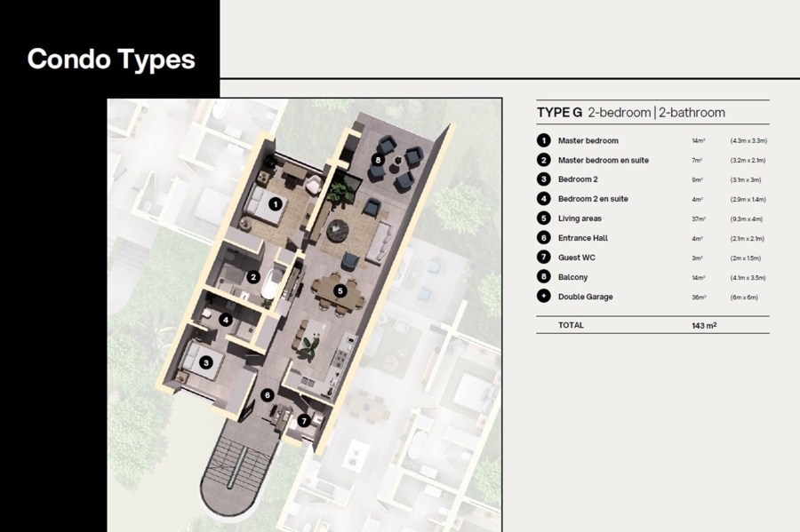Screen dimensions: 800x532
Task: Select the 9m² area in the Bedroom 2 row
Action: coord(698,180)
